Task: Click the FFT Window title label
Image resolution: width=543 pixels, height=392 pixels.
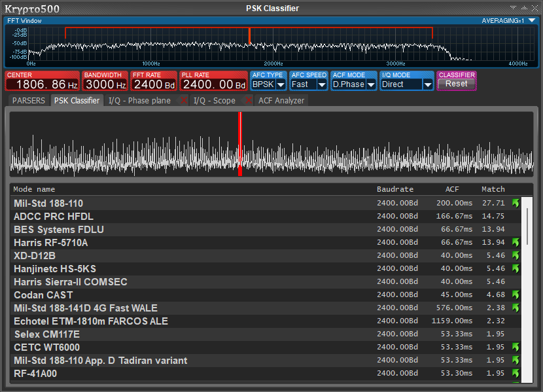Action: click(24, 21)
